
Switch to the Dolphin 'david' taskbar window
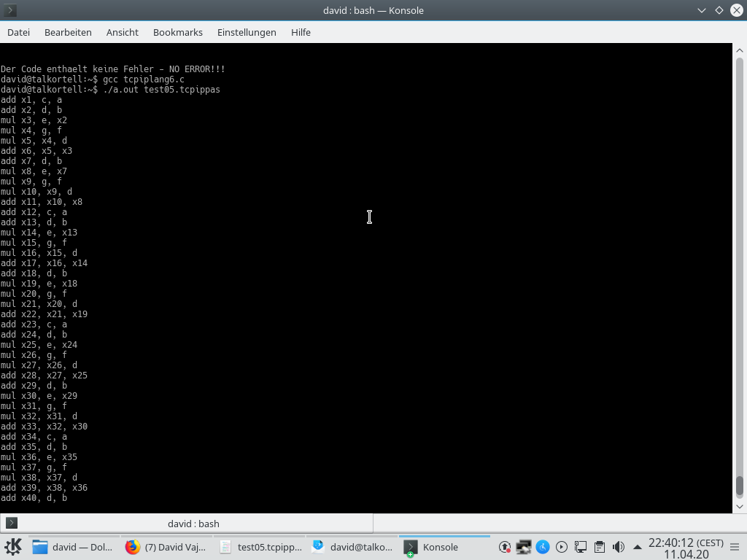click(x=72, y=547)
